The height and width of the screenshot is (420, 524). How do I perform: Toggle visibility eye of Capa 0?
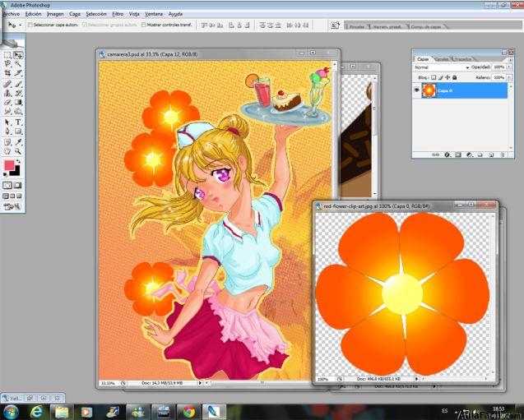[417, 90]
